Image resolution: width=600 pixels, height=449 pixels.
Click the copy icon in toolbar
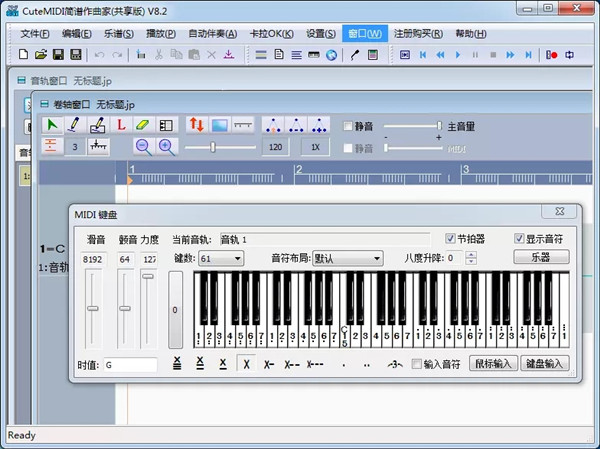(176, 55)
